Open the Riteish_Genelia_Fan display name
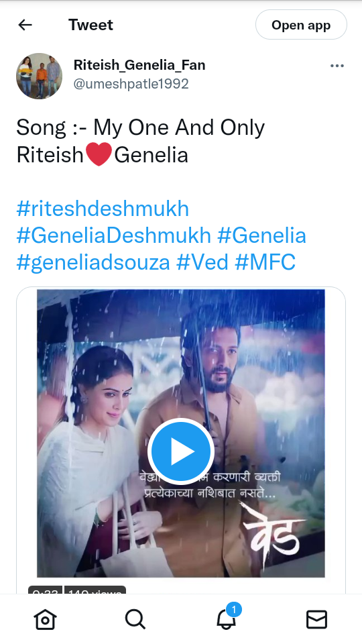The width and height of the screenshot is (362, 644). click(x=139, y=65)
